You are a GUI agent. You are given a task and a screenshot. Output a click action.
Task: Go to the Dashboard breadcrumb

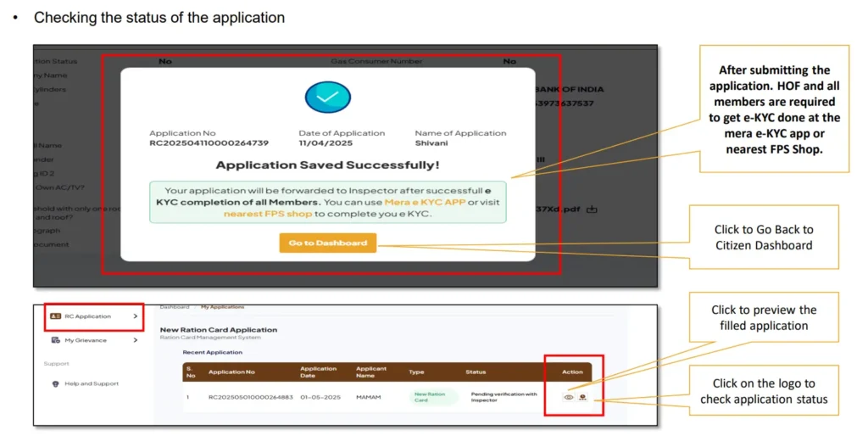175,307
